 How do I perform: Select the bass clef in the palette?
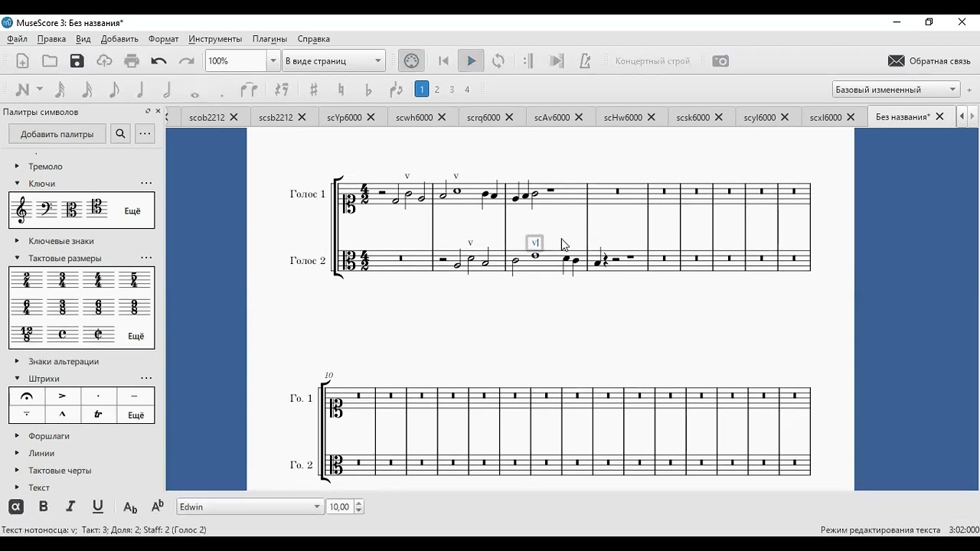[x=47, y=207]
